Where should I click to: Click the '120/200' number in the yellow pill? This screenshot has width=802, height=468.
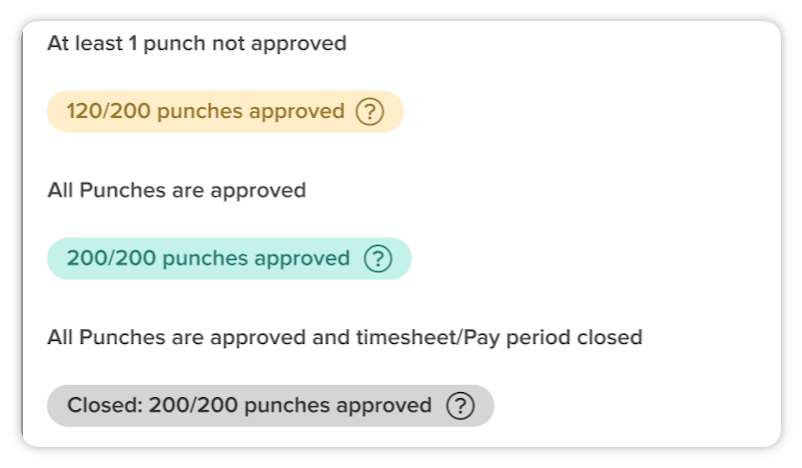(108, 111)
